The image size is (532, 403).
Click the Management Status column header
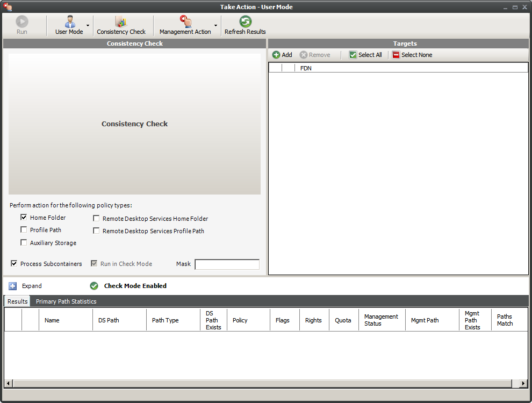382,320
